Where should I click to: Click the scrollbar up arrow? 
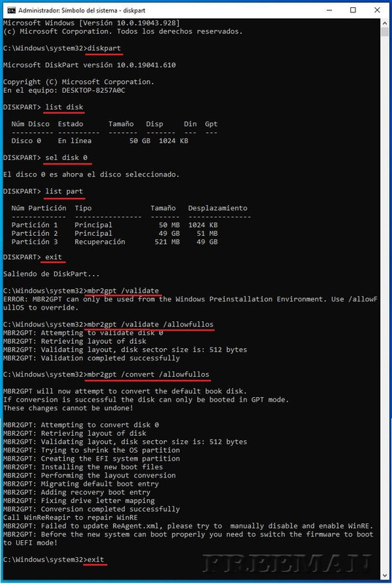click(x=385, y=23)
